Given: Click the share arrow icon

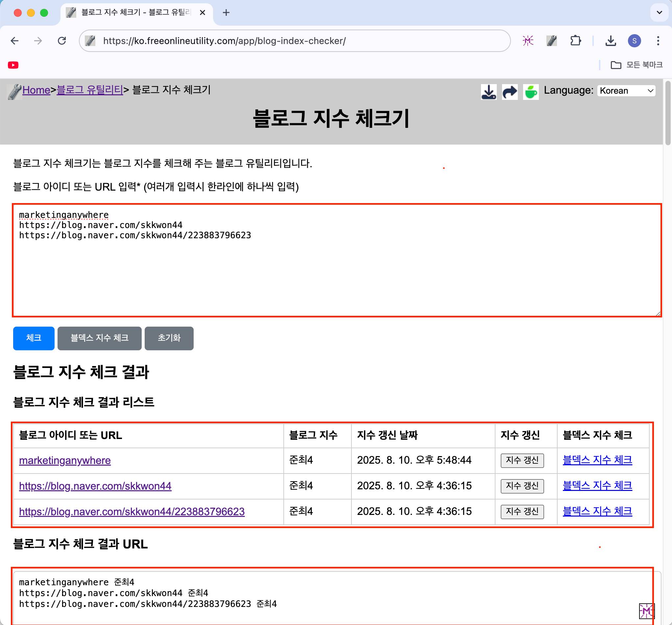Looking at the screenshot, I should tap(509, 92).
